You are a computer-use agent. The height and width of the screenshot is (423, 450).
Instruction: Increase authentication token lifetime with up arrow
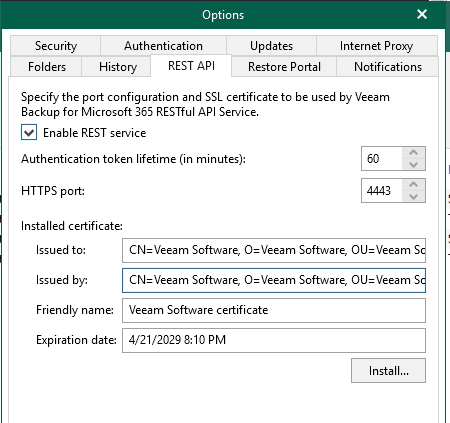point(414,153)
